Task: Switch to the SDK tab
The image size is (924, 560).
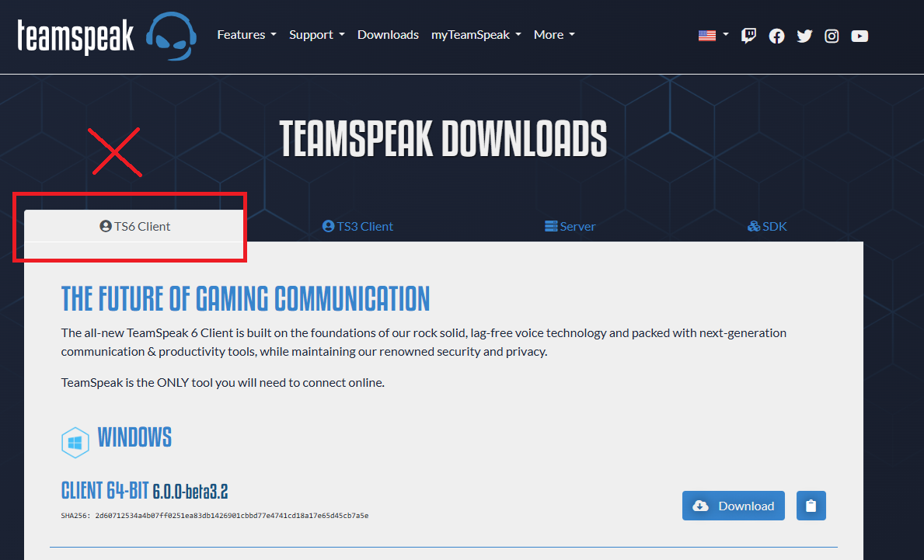Action: point(767,226)
